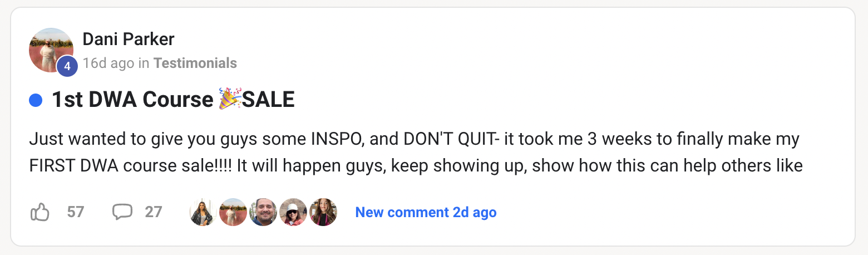
Task: Click commenter avatar standing in pink field
Action: [233, 212]
